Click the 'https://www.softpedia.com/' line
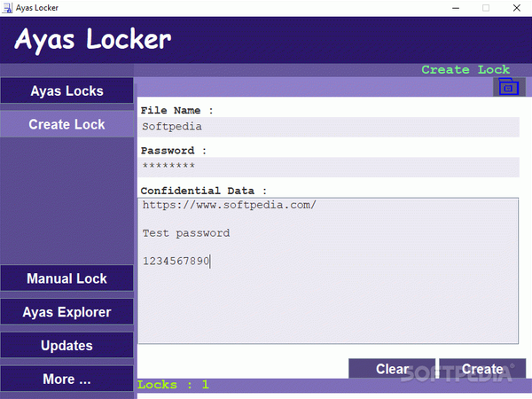The height and width of the screenshot is (399, 532). coord(230,205)
